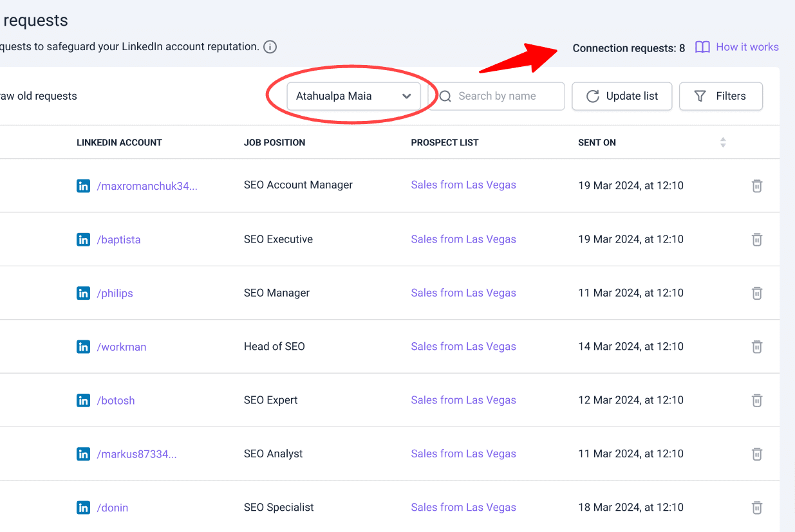
Task: Remove the /philips connection request
Action: (x=757, y=293)
